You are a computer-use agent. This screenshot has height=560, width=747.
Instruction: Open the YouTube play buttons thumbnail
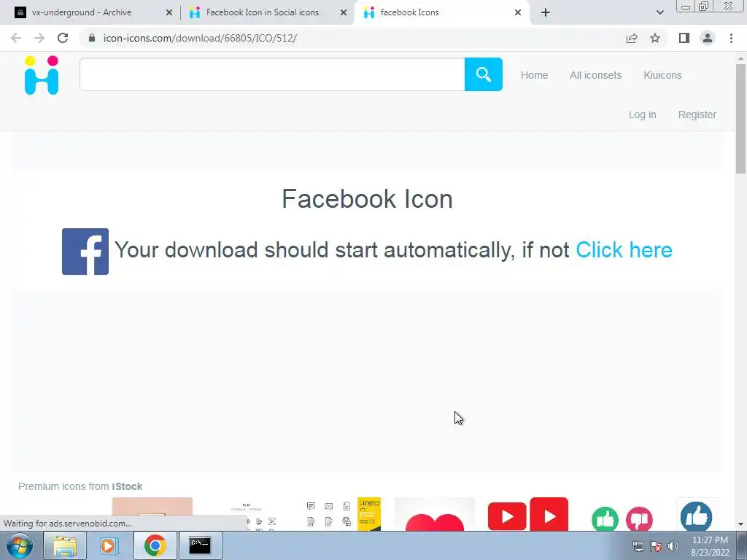tap(528, 514)
